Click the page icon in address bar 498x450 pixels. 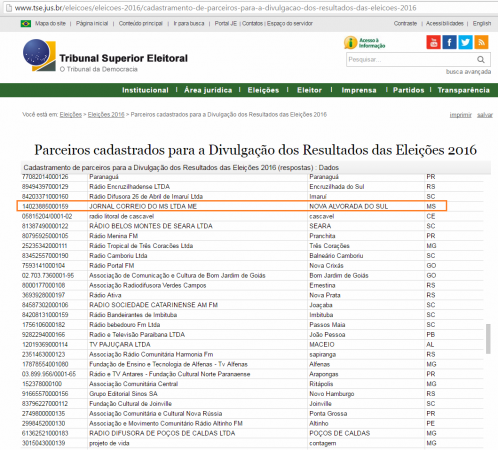point(8,8)
